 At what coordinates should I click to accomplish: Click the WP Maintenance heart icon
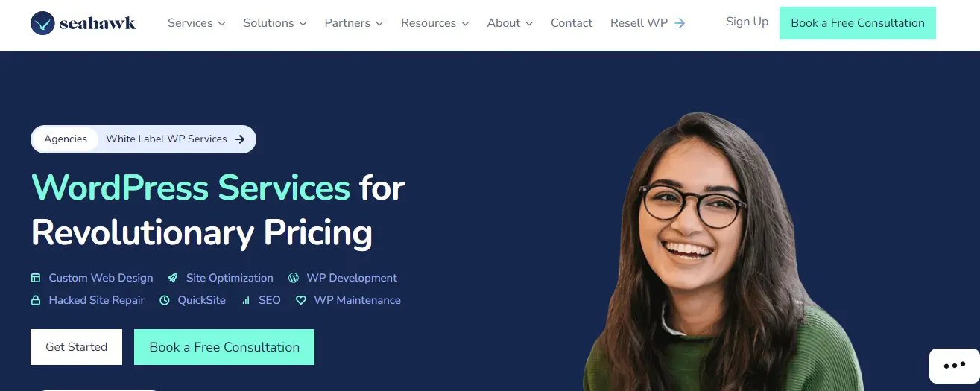[301, 300]
